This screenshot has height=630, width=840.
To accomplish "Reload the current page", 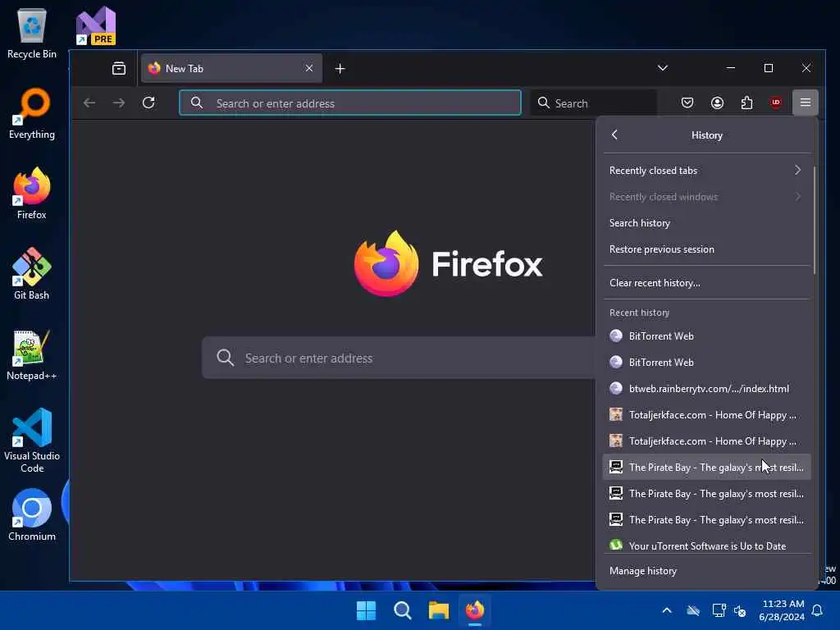I will (149, 103).
